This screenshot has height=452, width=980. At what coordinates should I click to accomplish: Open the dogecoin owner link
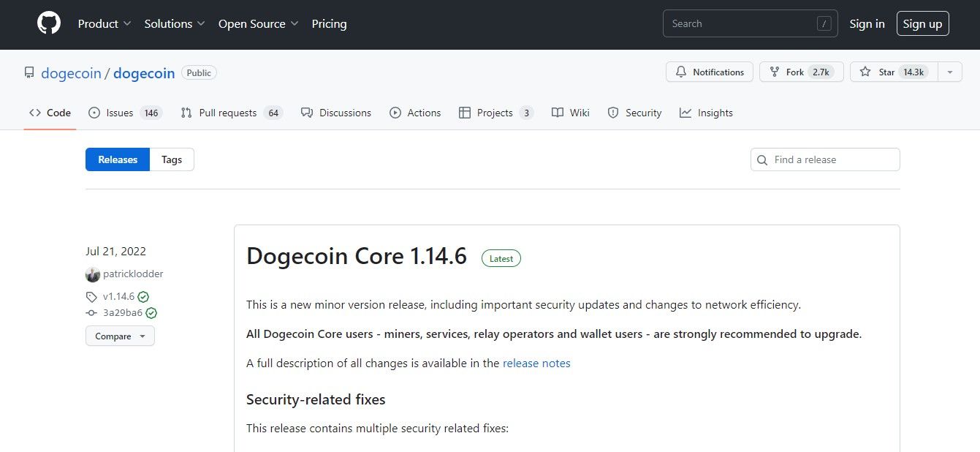pos(71,73)
